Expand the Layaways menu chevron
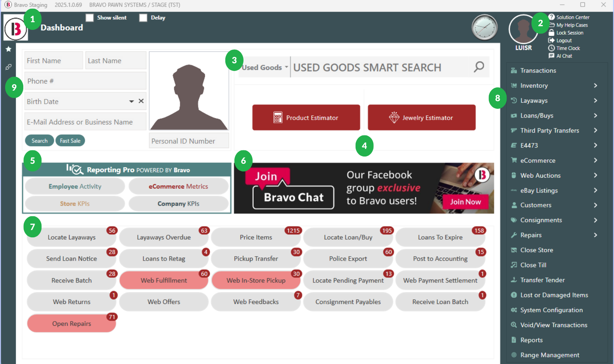This screenshot has height=364, width=614. [x=595, y=100]
